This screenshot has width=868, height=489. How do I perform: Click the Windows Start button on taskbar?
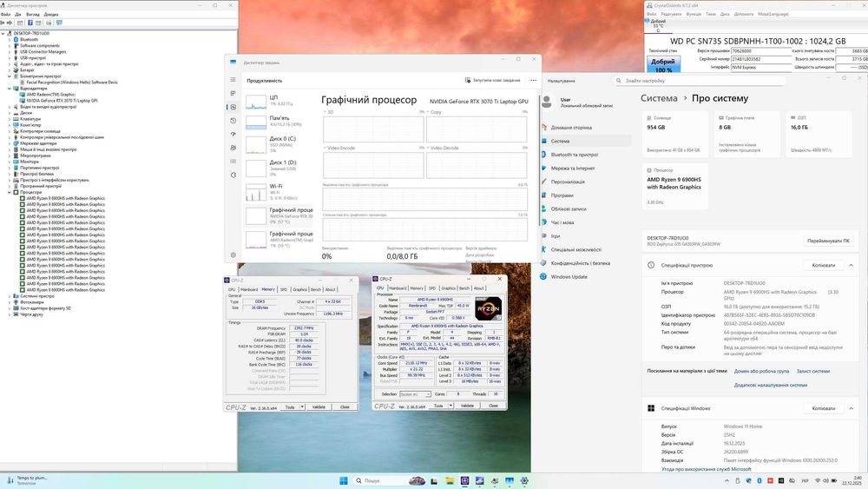click(x=342, y=480)
